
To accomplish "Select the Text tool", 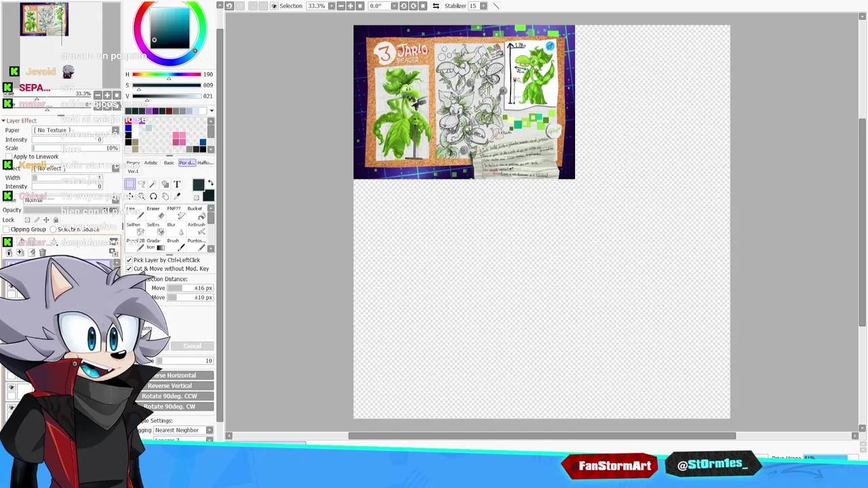I will (177, 184).
